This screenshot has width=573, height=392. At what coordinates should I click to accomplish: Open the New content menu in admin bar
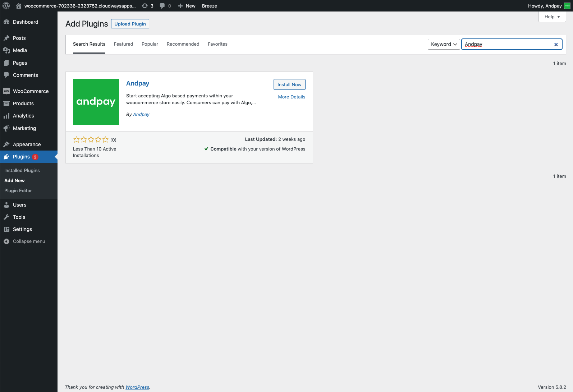tap(187, 6)
